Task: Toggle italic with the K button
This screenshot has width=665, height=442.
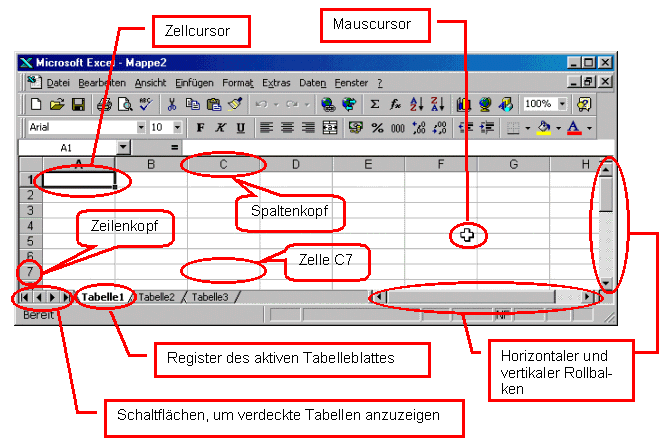Action: [221, 127]
